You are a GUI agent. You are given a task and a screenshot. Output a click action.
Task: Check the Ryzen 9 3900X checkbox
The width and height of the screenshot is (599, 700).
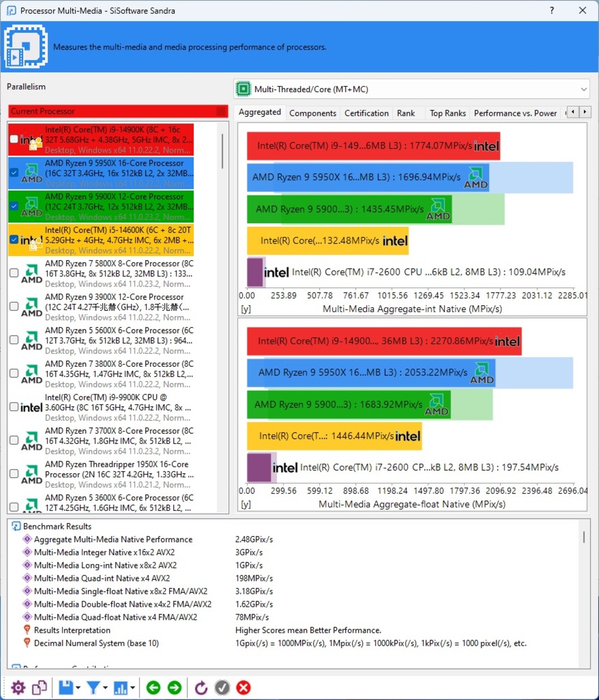tap(14, 306)
